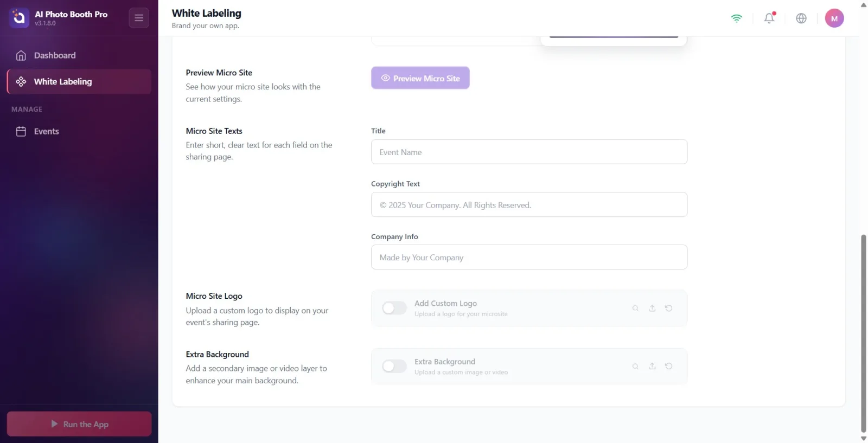Click the Add Custom Logo preview magnifier icon

point(635,308)
